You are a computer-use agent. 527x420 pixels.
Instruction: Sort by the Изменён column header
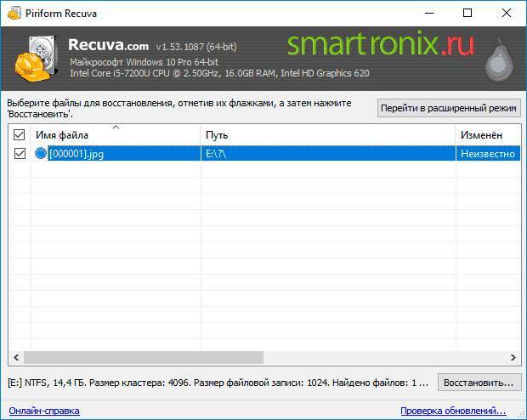488,135
